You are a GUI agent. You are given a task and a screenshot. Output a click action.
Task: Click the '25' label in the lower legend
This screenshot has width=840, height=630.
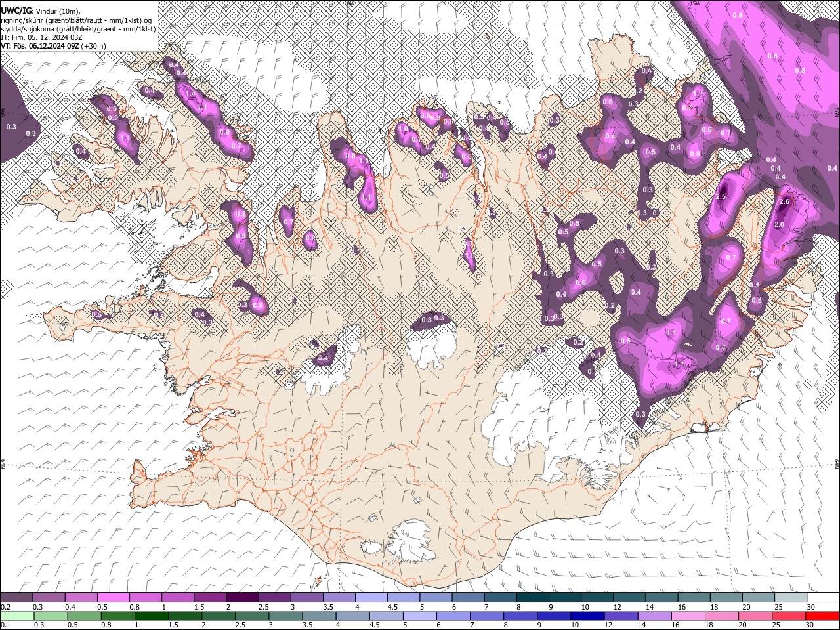(x=776, y=625)
